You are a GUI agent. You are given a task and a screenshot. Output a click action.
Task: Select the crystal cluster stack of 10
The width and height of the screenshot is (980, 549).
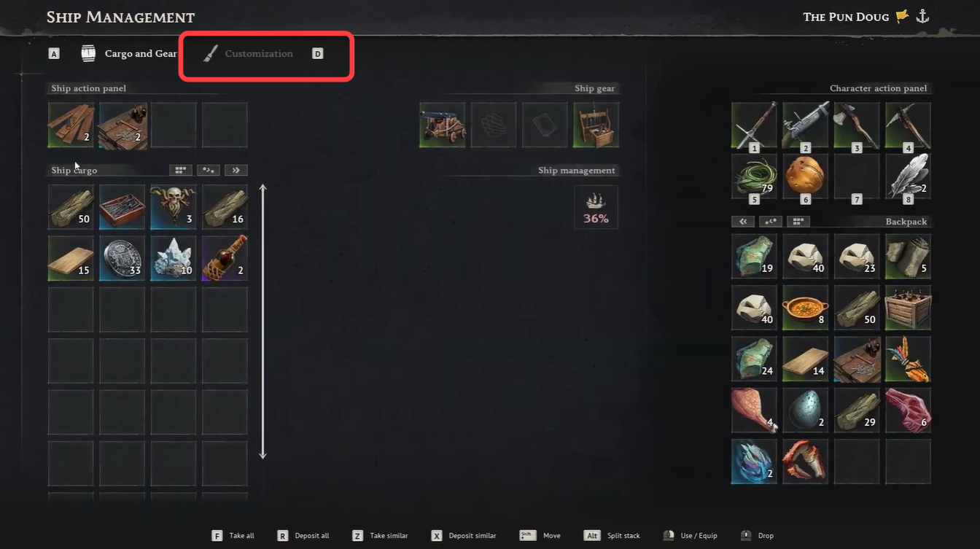[174, 258]
